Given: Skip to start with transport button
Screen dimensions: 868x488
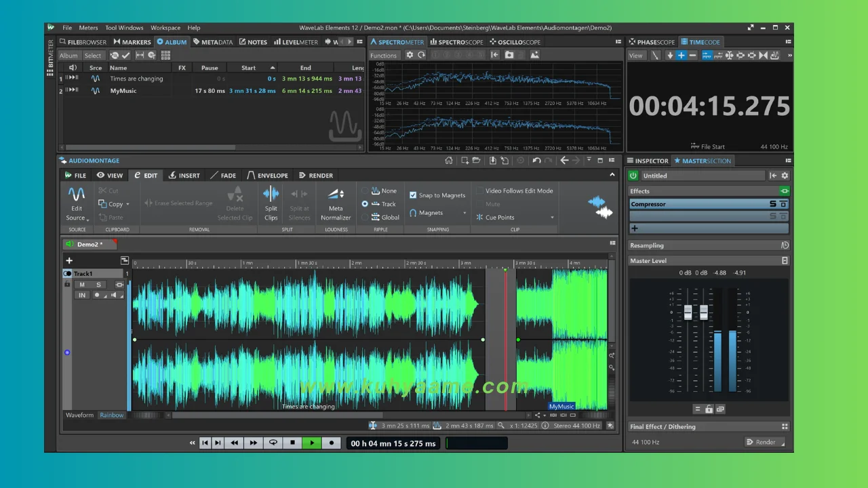Looking at the screenshot, I should 205,443.
